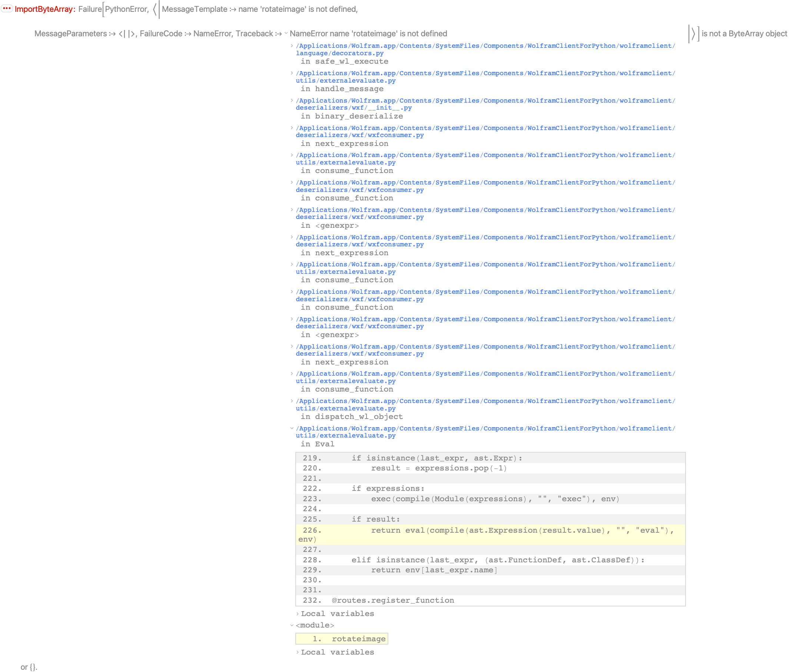The height and width of the screenshot is (672, 790).
Task: Expand the binary_deserialize traceback entry chevron
Action: click(292, 100)
